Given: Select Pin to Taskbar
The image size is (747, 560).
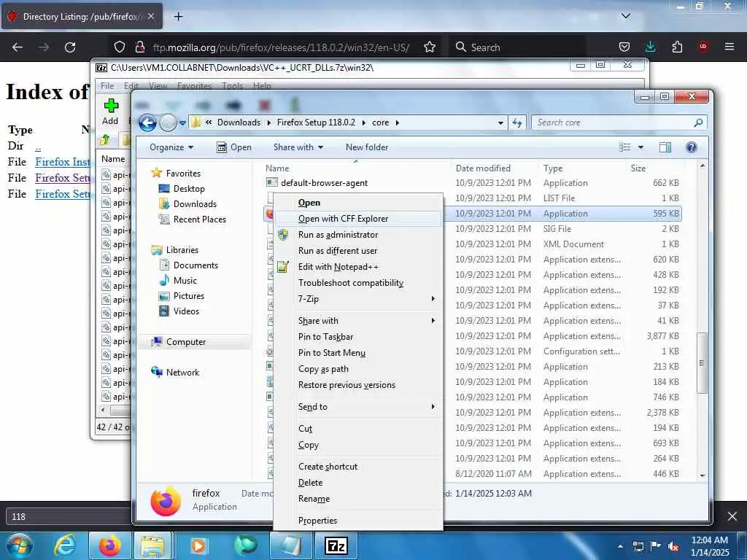Looking at the screenshot, I should pos(357,337).
